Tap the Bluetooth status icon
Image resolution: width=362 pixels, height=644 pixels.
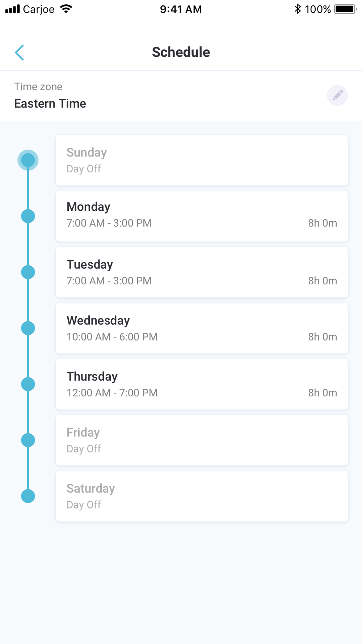click(298, 9)
